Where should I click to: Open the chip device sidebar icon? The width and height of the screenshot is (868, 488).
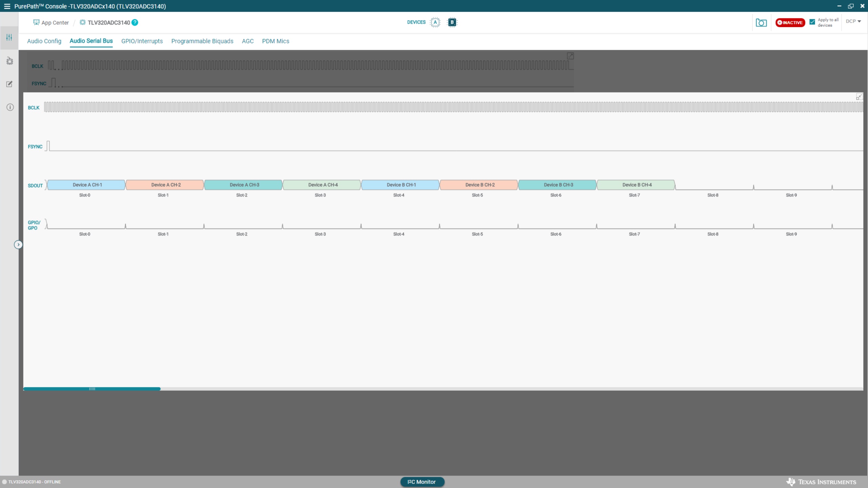pos(9,61)
